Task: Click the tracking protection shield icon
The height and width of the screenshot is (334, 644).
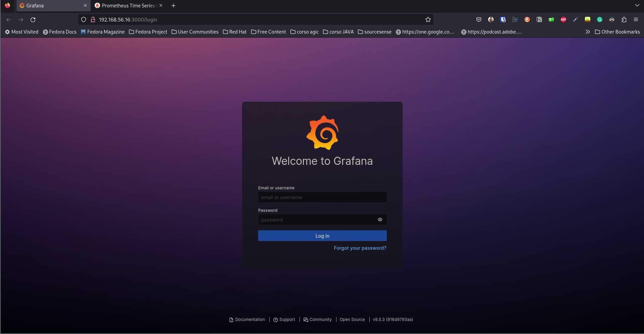Action: point(84,19)
